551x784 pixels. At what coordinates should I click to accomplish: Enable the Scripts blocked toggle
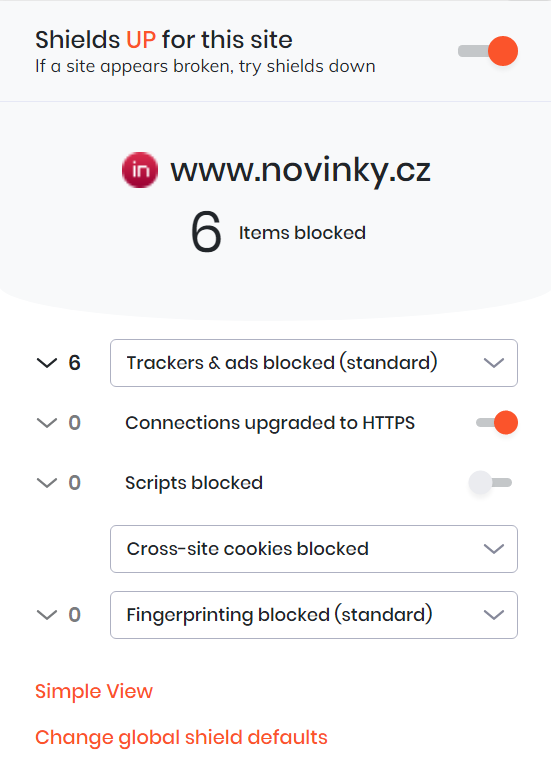(x=490, y=482)
